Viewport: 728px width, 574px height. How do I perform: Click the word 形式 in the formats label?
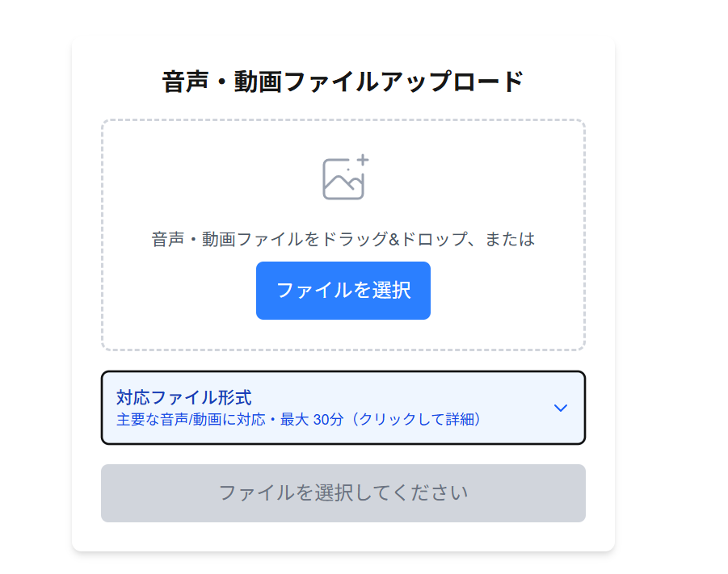(x=234, y=397)
